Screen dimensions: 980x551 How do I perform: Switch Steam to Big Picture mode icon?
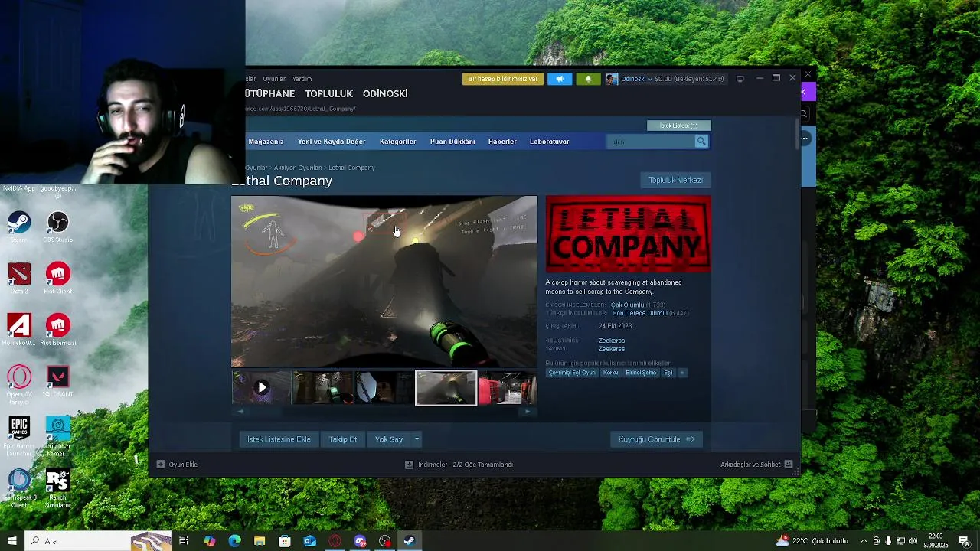(740, 79)
